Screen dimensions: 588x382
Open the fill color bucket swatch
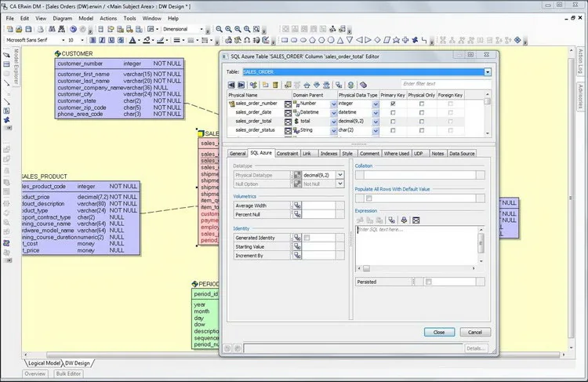[x=147, y=40]
